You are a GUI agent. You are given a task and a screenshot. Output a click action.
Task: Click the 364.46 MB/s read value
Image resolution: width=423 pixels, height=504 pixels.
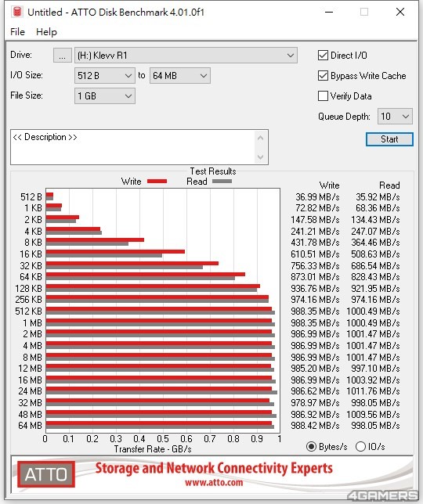coord(375,243)
